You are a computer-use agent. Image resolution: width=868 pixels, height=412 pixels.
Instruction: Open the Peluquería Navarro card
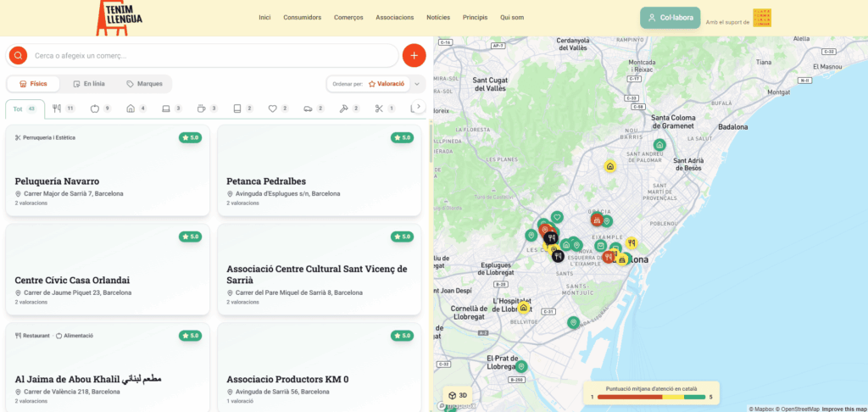tap(108, 170)
